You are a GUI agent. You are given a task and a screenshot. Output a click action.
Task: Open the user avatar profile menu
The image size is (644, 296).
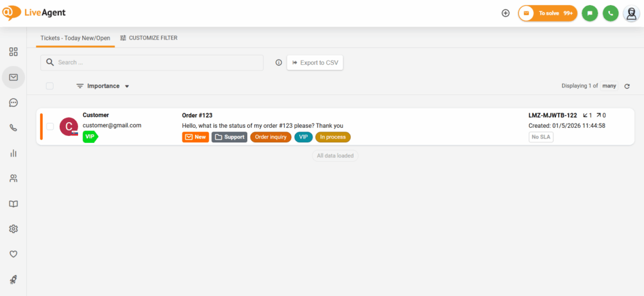pyautogui.click(x=631, y=13)
